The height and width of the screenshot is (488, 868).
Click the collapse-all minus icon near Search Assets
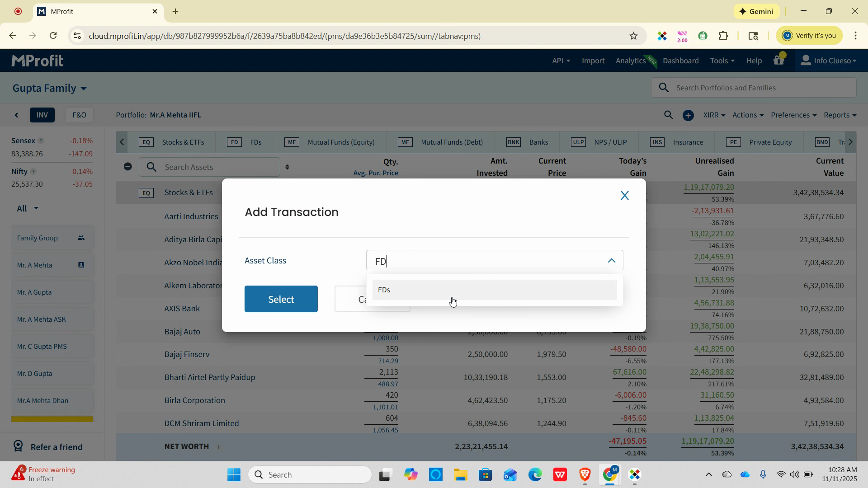click(128, 167)
